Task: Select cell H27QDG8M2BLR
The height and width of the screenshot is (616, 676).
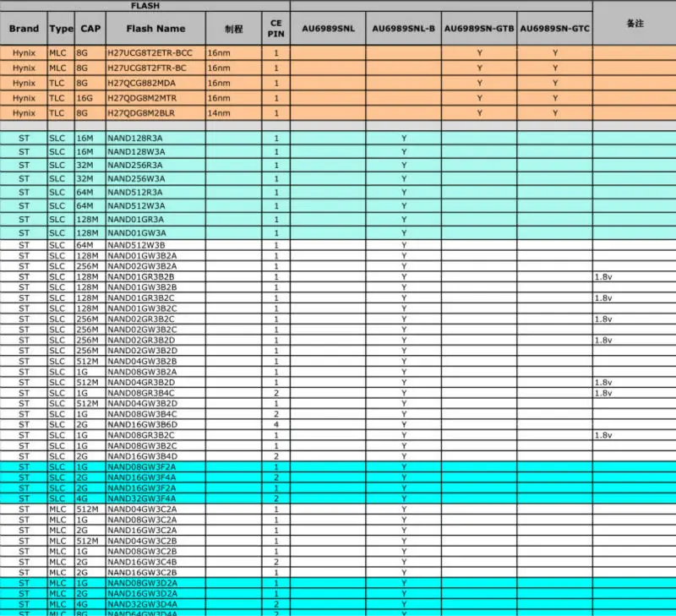Action: click(155, 113)
